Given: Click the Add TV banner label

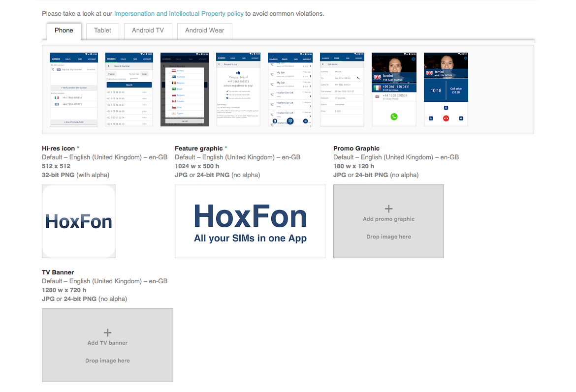Looking at the screenshot, I should point(108,343).
